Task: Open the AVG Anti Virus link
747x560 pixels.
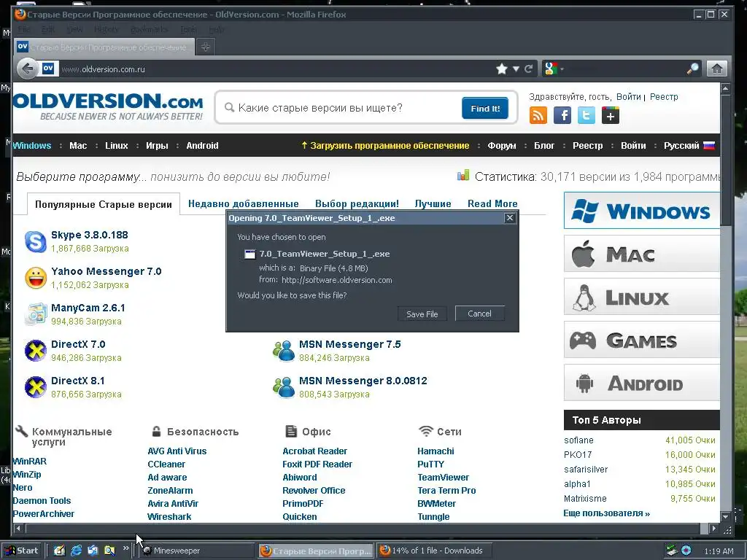Action: click(177, 451)
